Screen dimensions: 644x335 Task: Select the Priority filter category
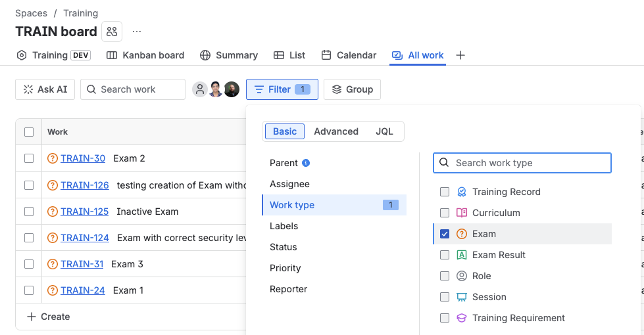click(x=334, y=268)
